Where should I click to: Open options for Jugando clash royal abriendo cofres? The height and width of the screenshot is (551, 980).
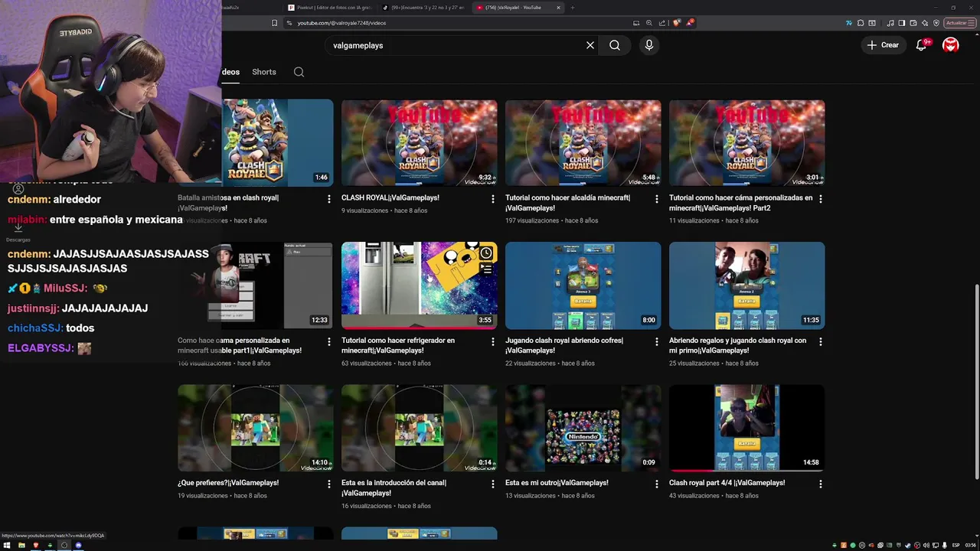tap(657, 342)
